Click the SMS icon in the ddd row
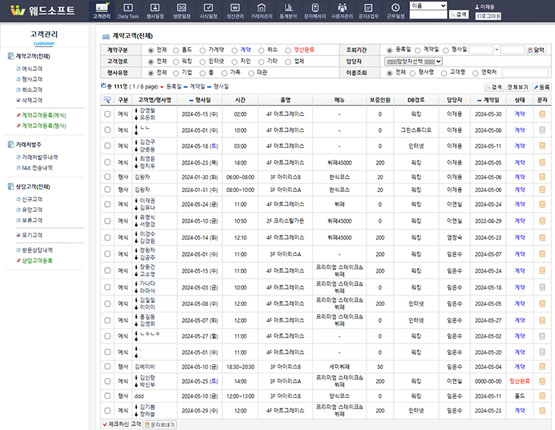555x430 pixels. [x=542, y=396]
